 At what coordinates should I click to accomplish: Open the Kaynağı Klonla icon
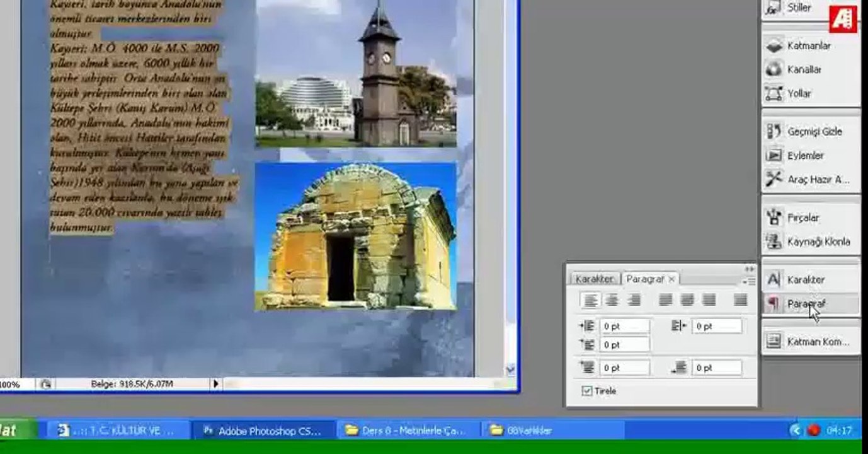pos(774,242)
